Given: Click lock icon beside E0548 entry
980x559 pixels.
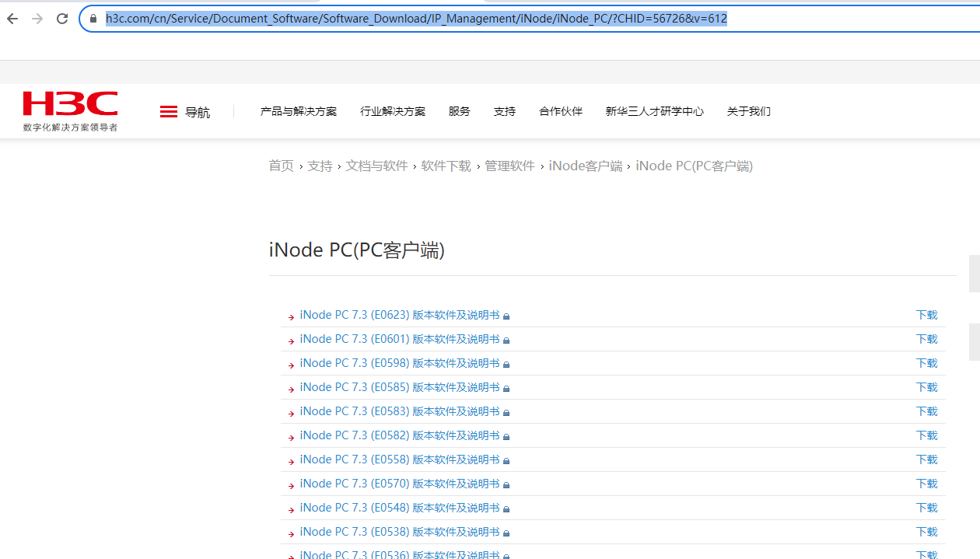Looking at the screenshot, I should tap(506, 509).
